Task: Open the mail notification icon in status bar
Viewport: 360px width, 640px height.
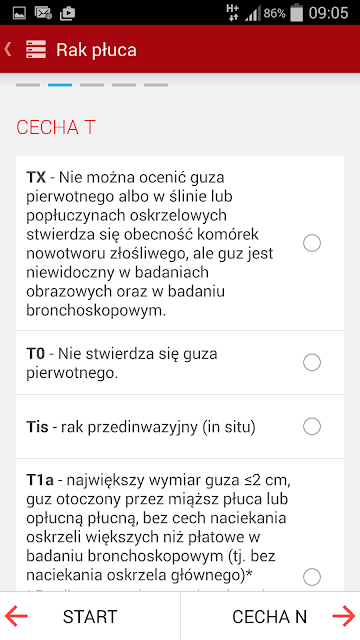Action: click(43, 13)
